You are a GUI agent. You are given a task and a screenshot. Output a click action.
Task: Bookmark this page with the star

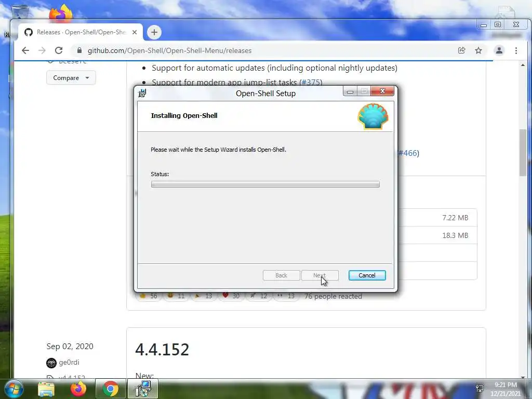(x=478, y=50)
